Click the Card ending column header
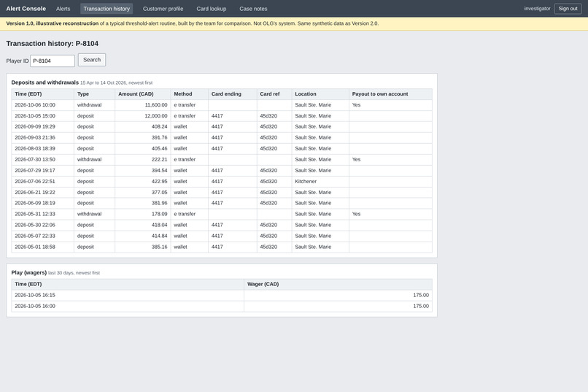 point(233,94)
